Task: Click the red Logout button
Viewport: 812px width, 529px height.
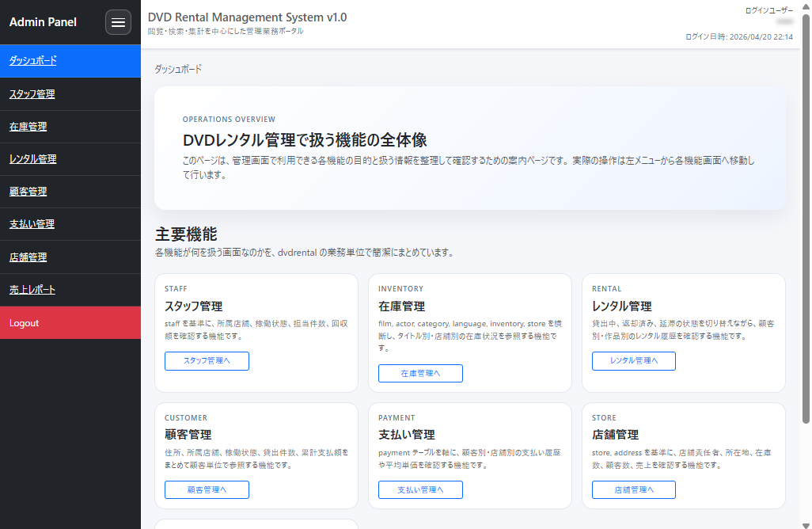Action: (x=70, y=323)
